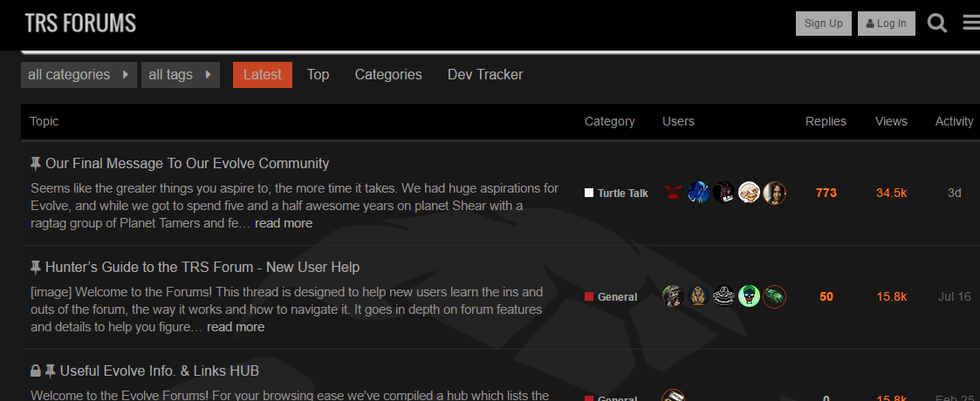980x401 pixels.
Task: Open the General category in Hunter's Guide row
Action: pyautogui.click(x=611, y=296)
